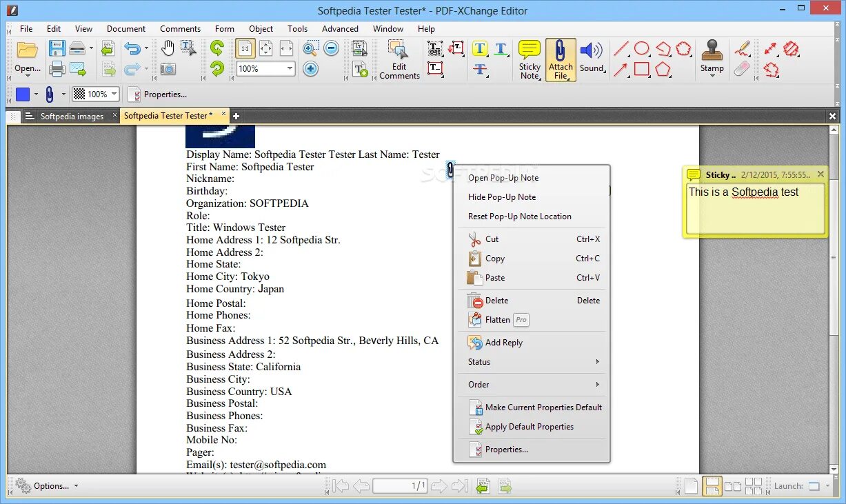
Task: Close the Sticky note popup
Action: (820, 174)
